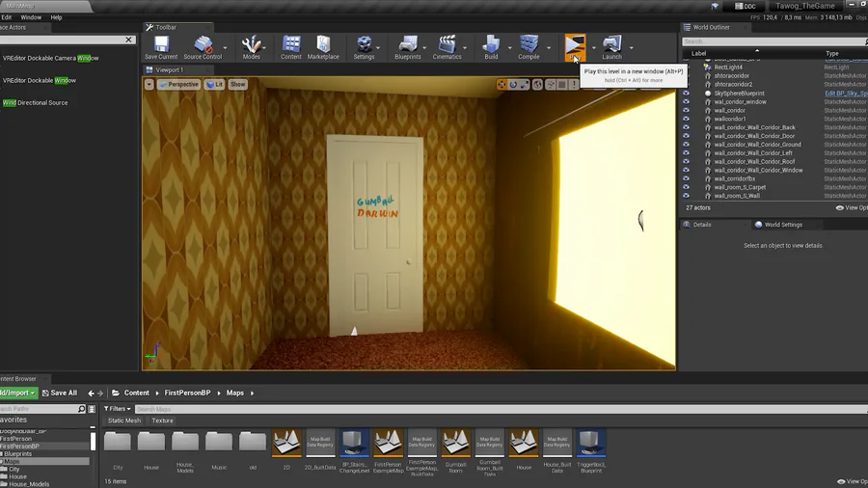Toggle grid snapping icon in viewport

click(562, 85)
